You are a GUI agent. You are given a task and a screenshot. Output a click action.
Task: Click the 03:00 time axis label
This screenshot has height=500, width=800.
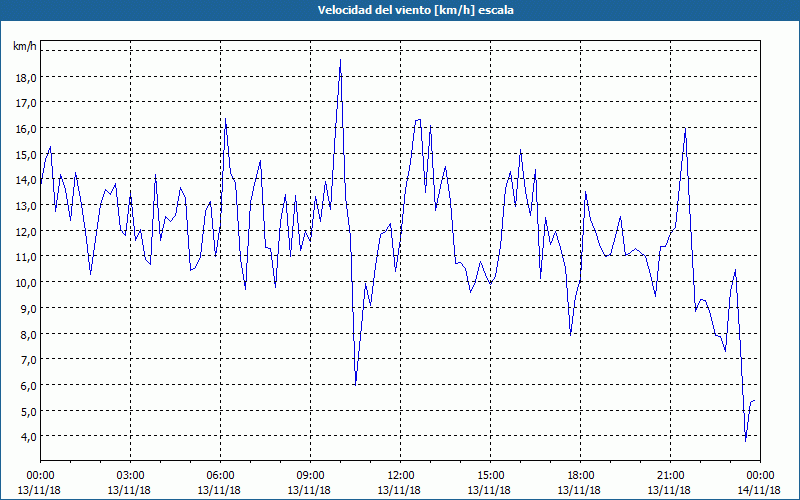[x=131, y=476]
